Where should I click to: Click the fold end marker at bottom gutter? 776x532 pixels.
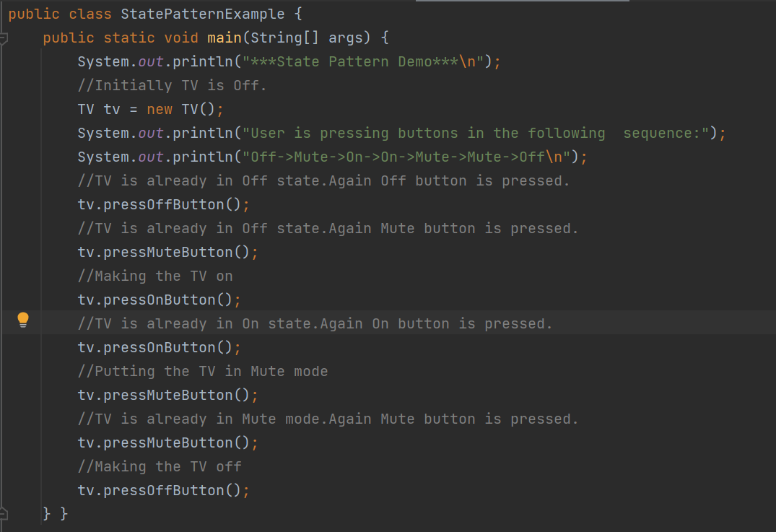[x=4, y=514]
